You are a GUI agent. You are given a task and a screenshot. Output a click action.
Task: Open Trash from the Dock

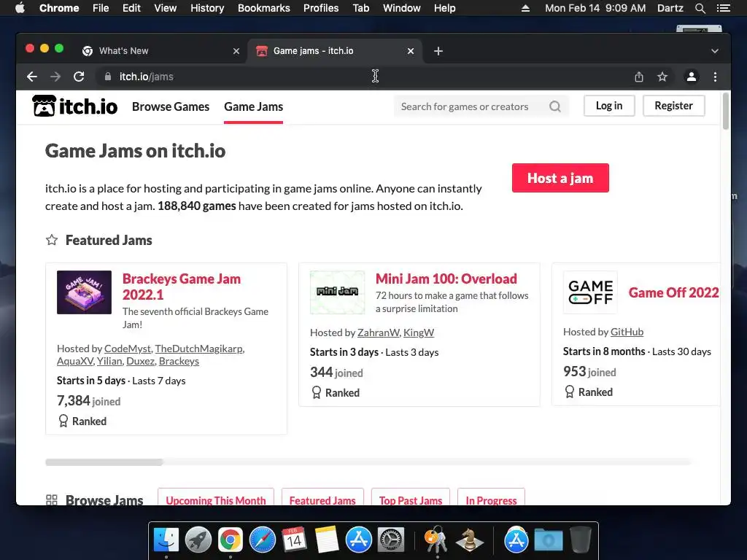pyautogui.click(x=580, y=540)
